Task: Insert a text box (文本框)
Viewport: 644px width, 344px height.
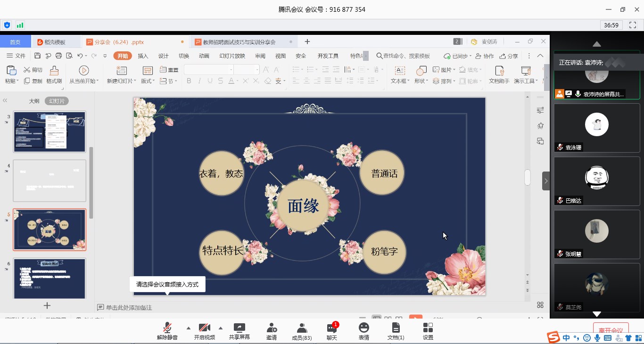Action: pyautogui.click(x=399, y=71)
